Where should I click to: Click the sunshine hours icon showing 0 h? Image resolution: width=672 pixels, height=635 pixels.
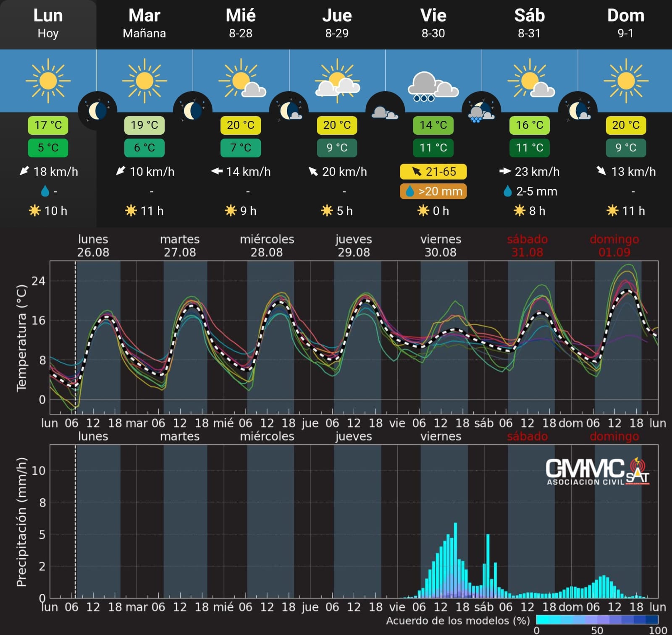tap(423, 211)
